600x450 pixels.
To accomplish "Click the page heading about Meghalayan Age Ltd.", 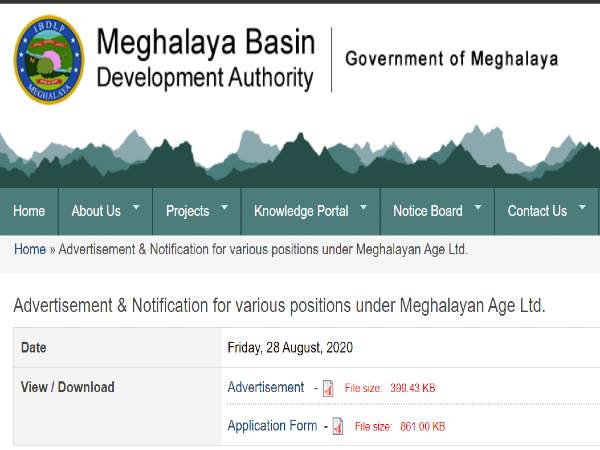I will click(279, 306).
